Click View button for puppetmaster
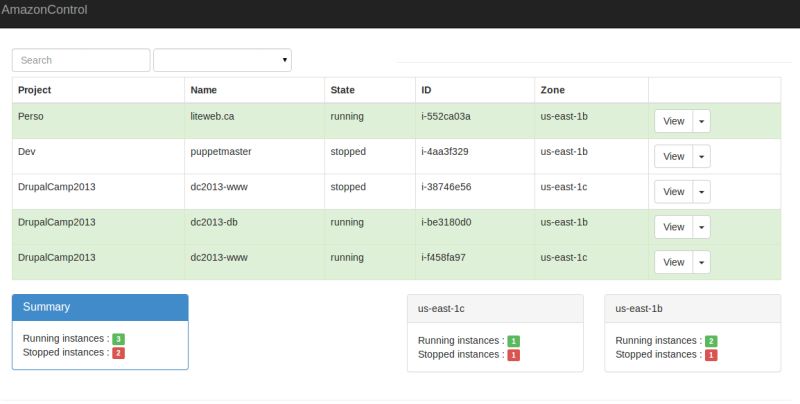This screenshot has height=404, width=800. coord(673,157)
